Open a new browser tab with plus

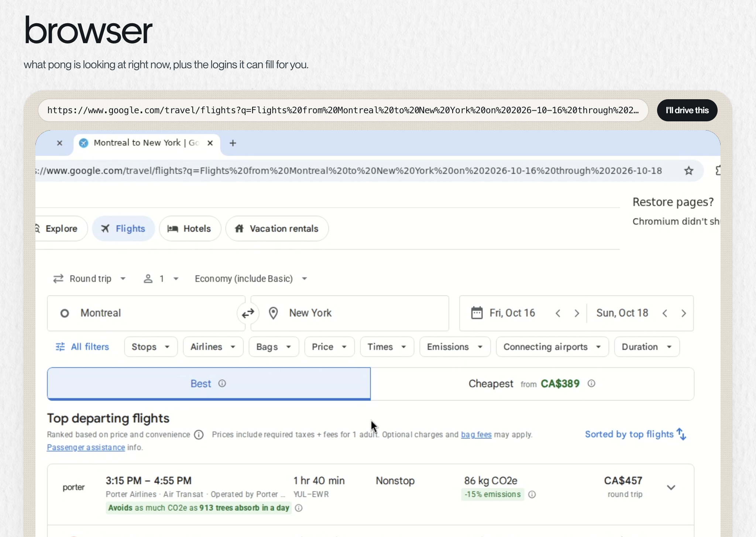pyautogui.click(x=233, y=143)
